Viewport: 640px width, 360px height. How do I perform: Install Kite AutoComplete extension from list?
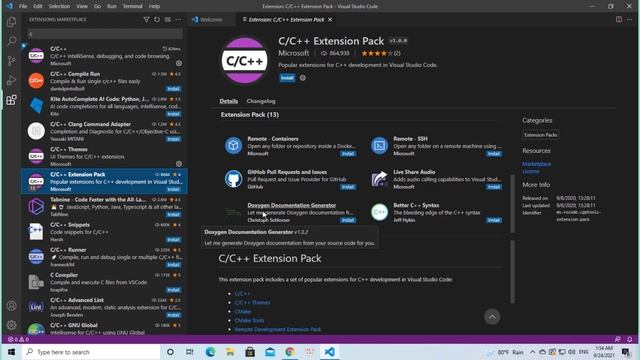(x=173, y=114)
